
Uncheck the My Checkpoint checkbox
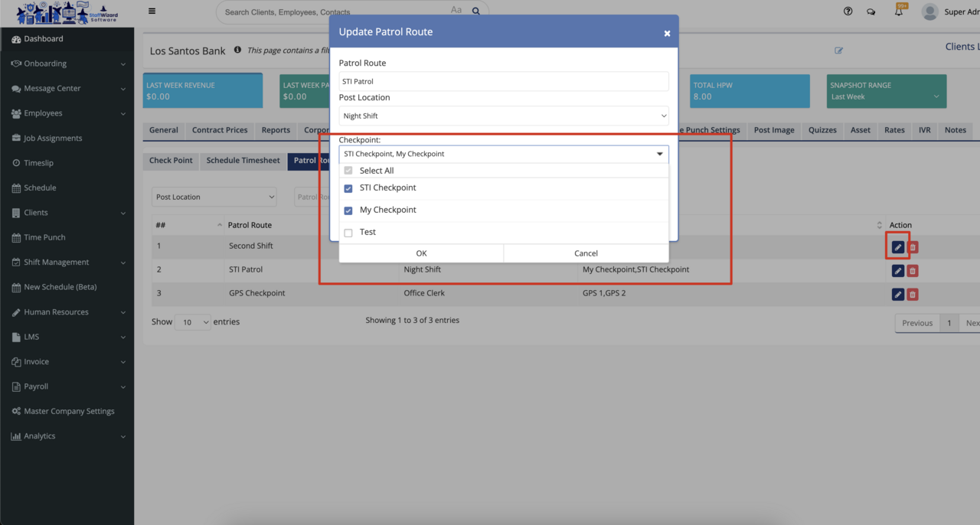coord(348,210)
